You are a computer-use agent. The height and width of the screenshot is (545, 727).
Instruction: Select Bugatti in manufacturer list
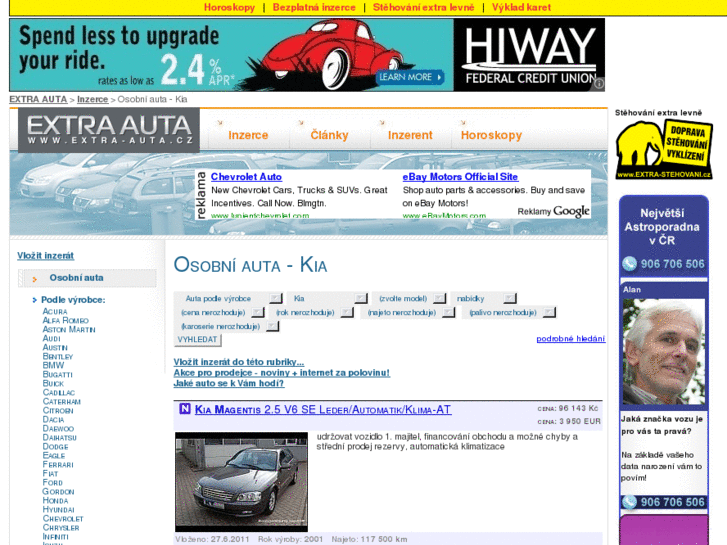click(x=57, y=374)
